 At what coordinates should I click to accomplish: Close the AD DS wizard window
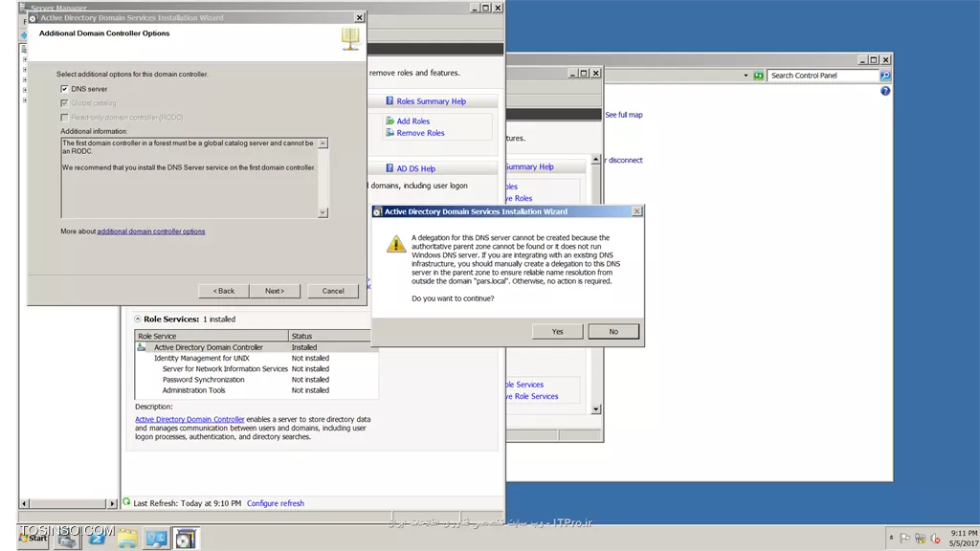(360, 17)
